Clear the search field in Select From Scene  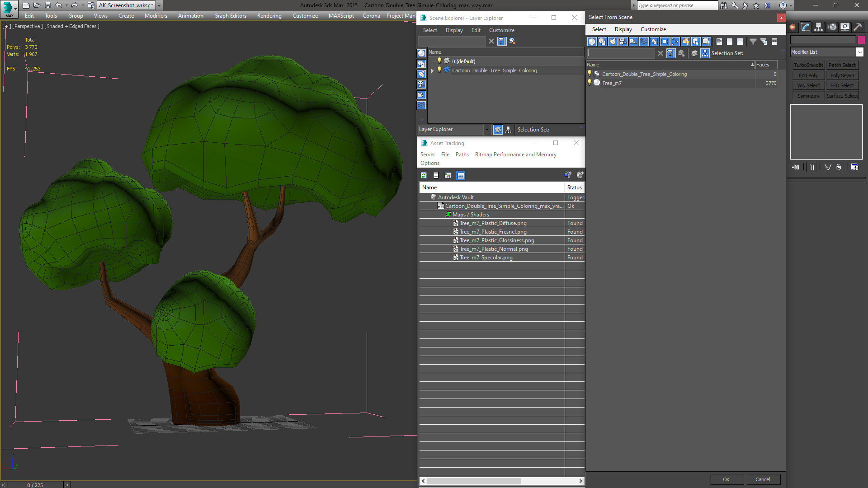click(660, 53)
